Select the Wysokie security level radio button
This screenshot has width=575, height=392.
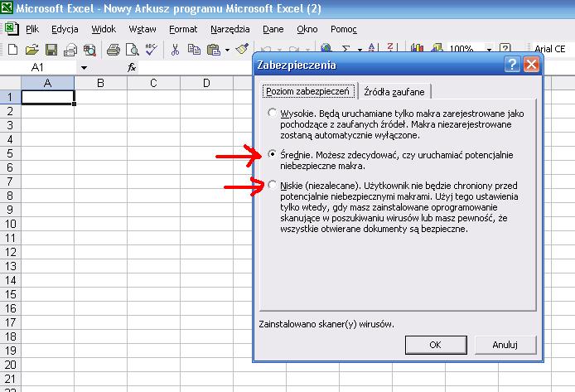[x=272, y=113]
